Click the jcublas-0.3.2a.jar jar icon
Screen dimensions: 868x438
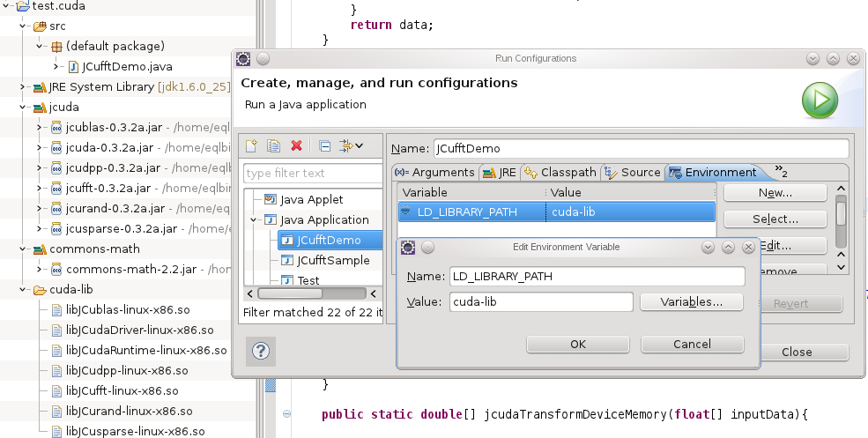(x=56, y=128)
